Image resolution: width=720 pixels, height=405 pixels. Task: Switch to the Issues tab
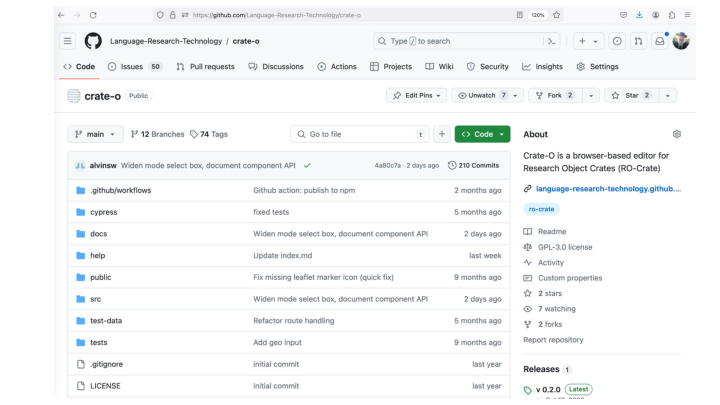[135, 67]
